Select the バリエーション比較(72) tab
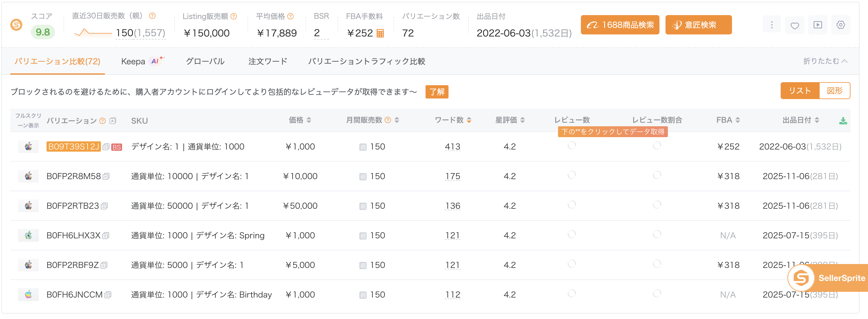This screenshot has height=319, width=868. pyautogui.click(x=57, y=61)
